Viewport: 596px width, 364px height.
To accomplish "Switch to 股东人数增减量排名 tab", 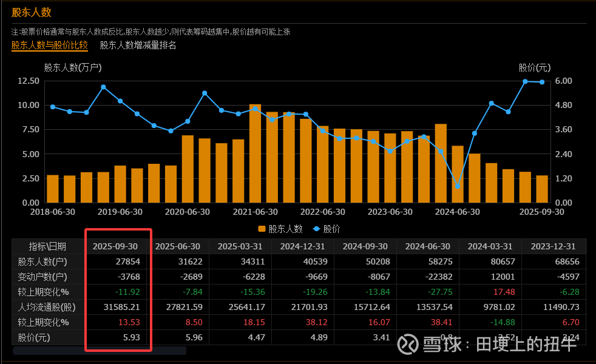I will pos(138,45).
